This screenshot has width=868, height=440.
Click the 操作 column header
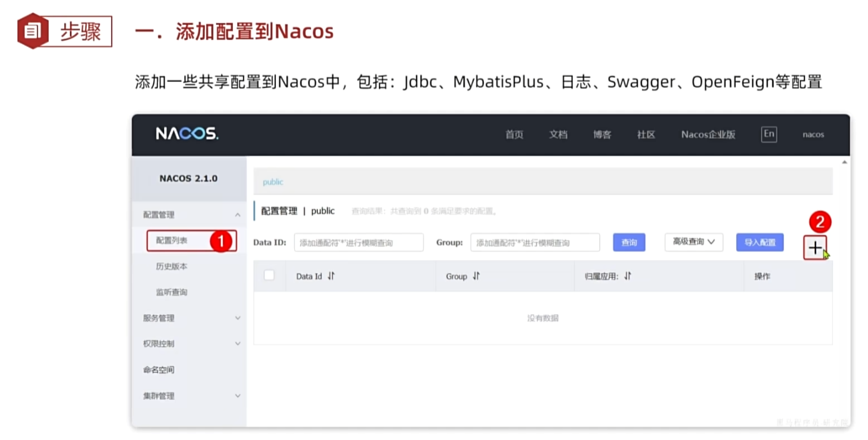(762, 276)
